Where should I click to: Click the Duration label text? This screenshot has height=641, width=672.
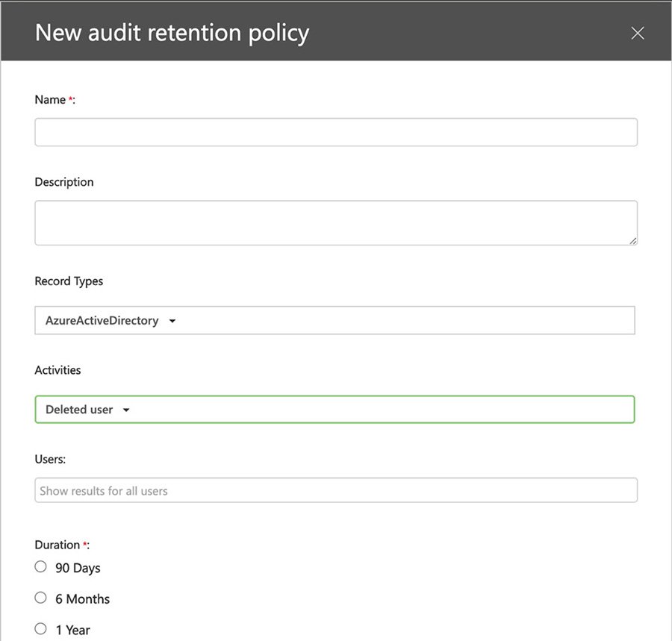click(x=56, y=544)
